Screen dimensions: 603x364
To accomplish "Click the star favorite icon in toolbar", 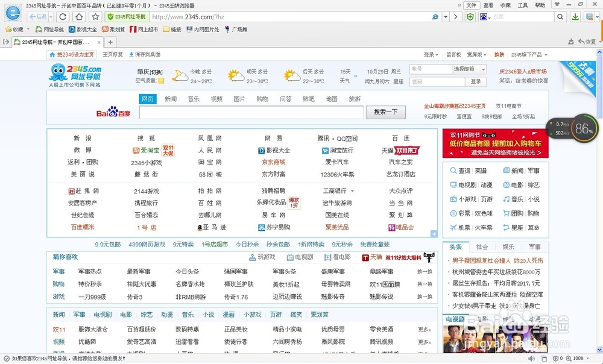I will (x=95, y=17).
